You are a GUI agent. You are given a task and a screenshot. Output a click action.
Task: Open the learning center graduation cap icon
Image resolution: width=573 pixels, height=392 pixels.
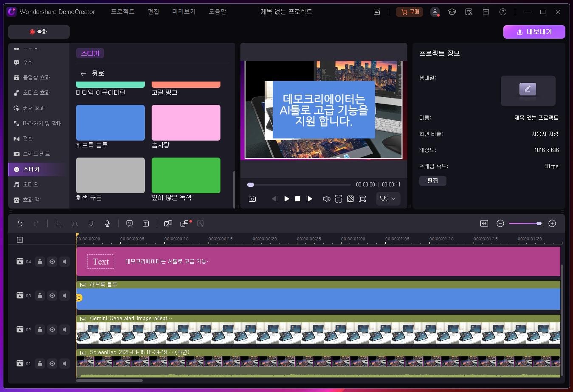click(452, 12)
